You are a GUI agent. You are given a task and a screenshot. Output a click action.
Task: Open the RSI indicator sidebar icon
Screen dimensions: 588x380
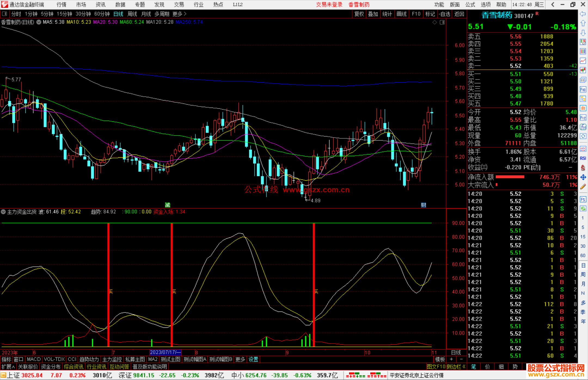coord(583,158)
